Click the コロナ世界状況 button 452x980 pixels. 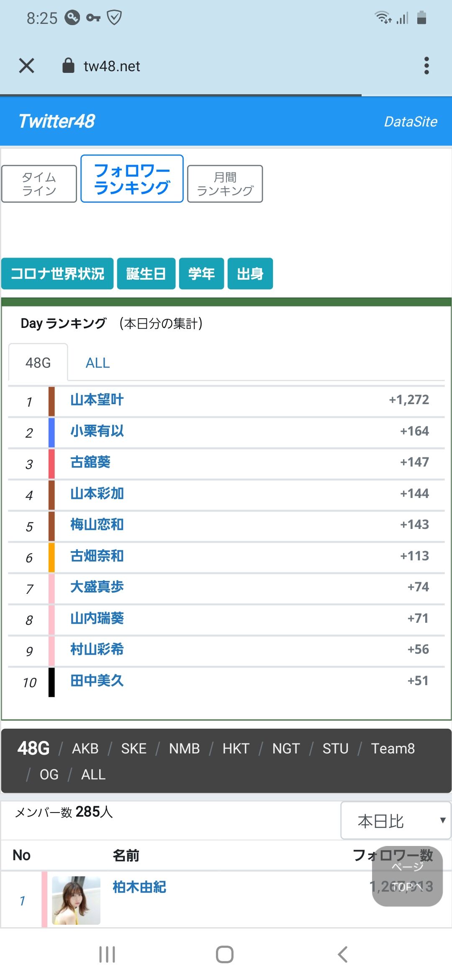57,273
